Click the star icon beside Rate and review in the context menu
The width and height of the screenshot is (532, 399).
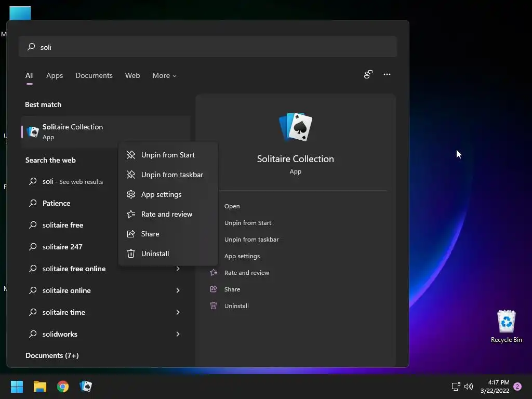[x=131, y=214]
